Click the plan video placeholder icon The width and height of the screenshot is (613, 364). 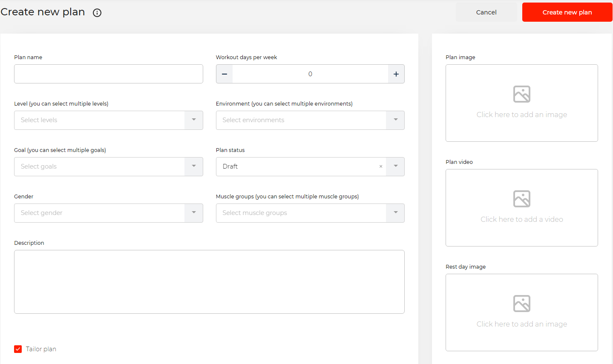pyautogui.click(x=521, y=199)
